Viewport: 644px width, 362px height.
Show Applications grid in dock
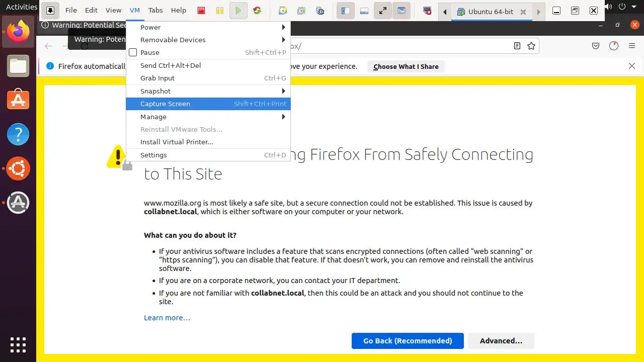18,344
